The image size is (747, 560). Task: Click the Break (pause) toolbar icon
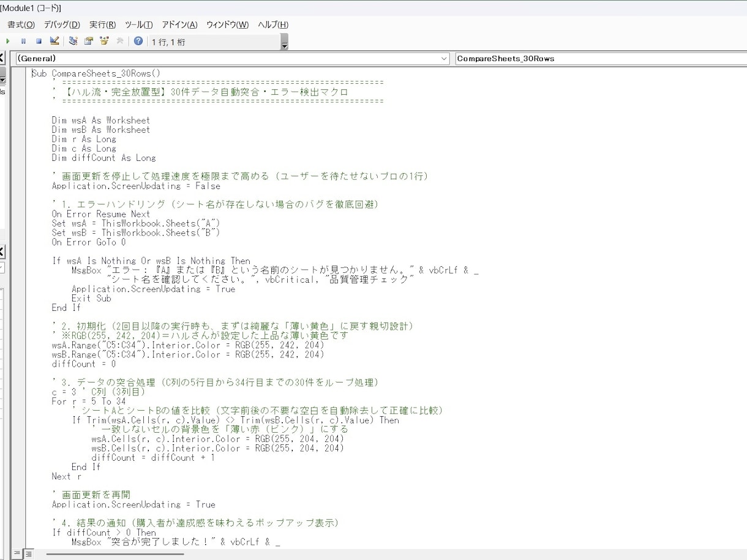click(23, 41)
